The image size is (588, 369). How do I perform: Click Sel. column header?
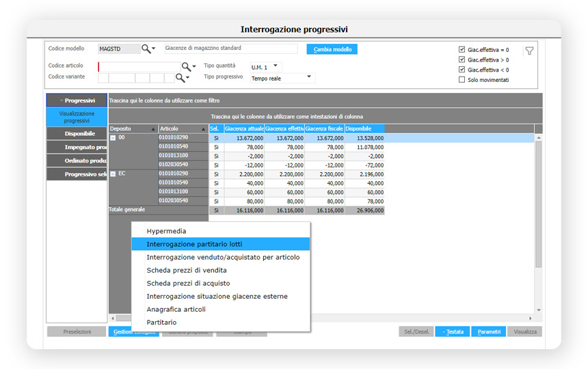tap(216, 128)
